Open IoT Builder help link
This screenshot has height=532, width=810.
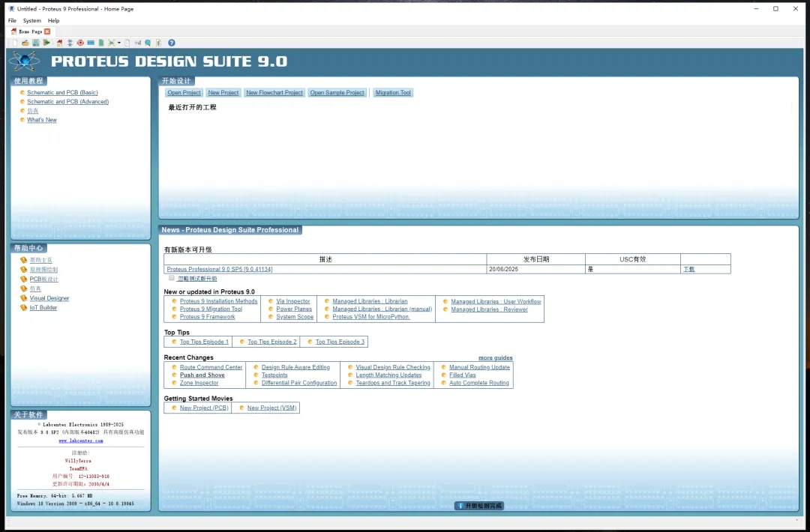tap(43, 307)
